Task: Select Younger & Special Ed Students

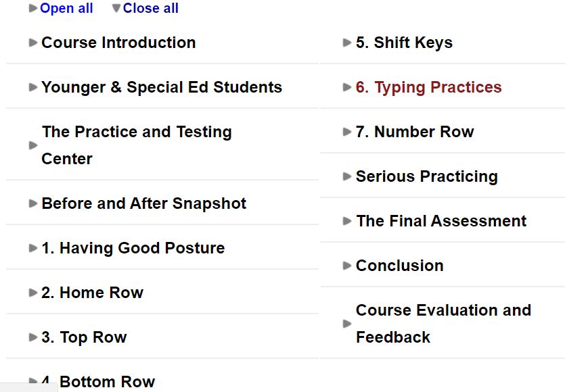Action: [x=160, y=87]
